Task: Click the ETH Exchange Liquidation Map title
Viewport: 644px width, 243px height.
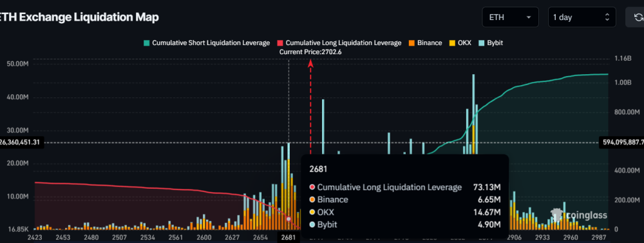Action: click(79, 17)
